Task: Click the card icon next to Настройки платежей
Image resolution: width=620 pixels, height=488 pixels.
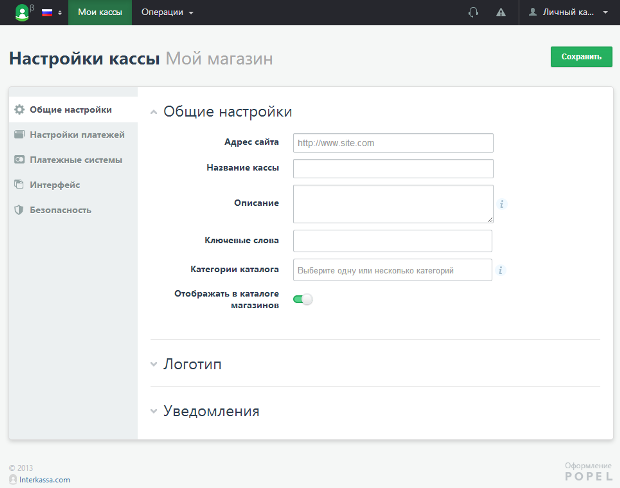Action: tap(19, 134)
